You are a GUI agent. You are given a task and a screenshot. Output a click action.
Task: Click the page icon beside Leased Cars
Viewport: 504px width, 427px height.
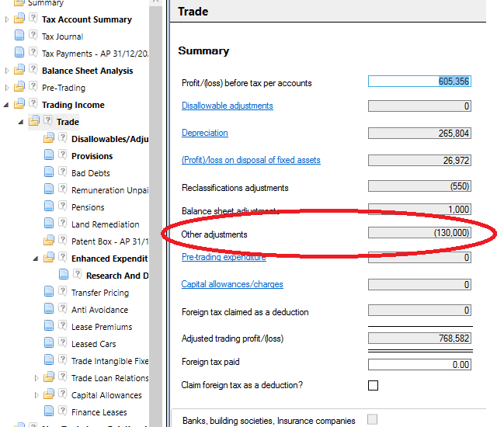tap(49, 342)
